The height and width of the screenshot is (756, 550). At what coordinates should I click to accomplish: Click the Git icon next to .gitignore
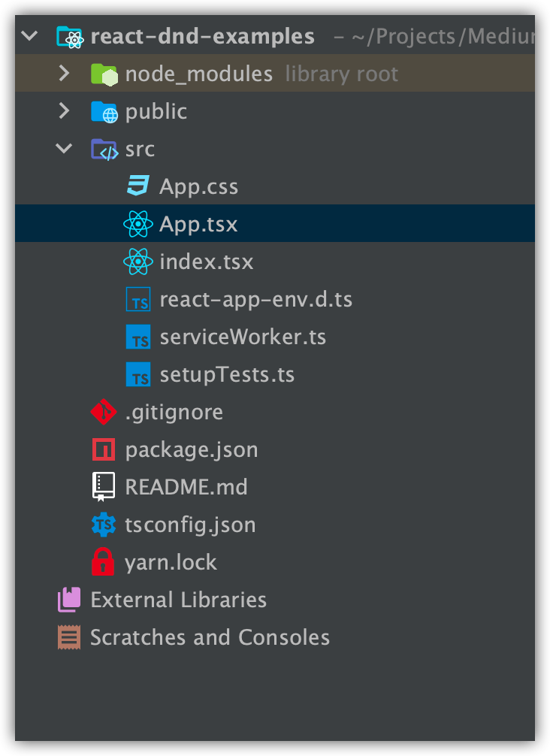tap(104, 411)
